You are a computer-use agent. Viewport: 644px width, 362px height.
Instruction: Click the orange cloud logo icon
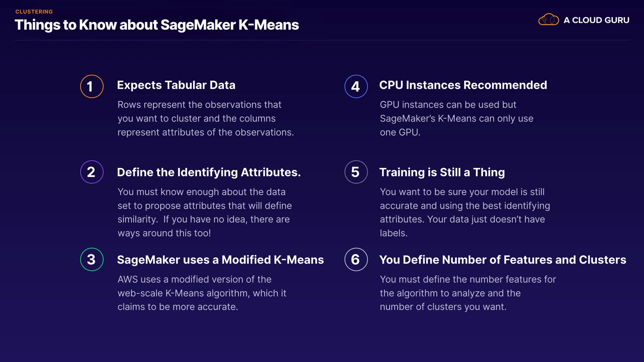(548, 20)
